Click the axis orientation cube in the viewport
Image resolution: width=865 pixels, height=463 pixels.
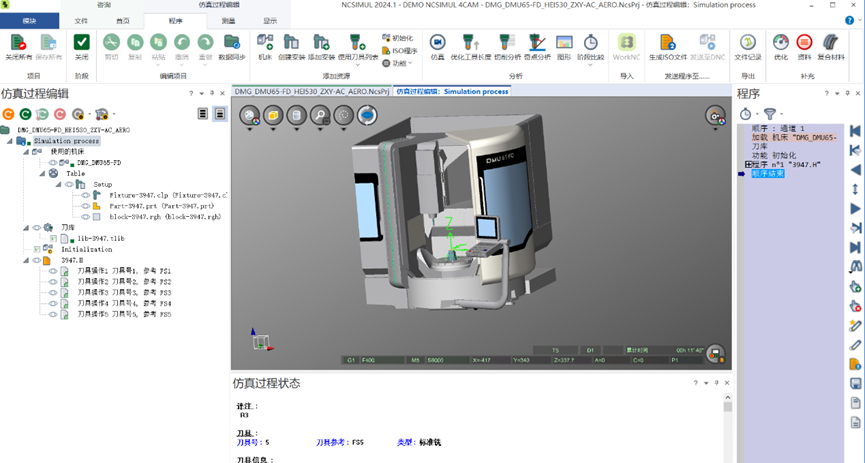261,339
